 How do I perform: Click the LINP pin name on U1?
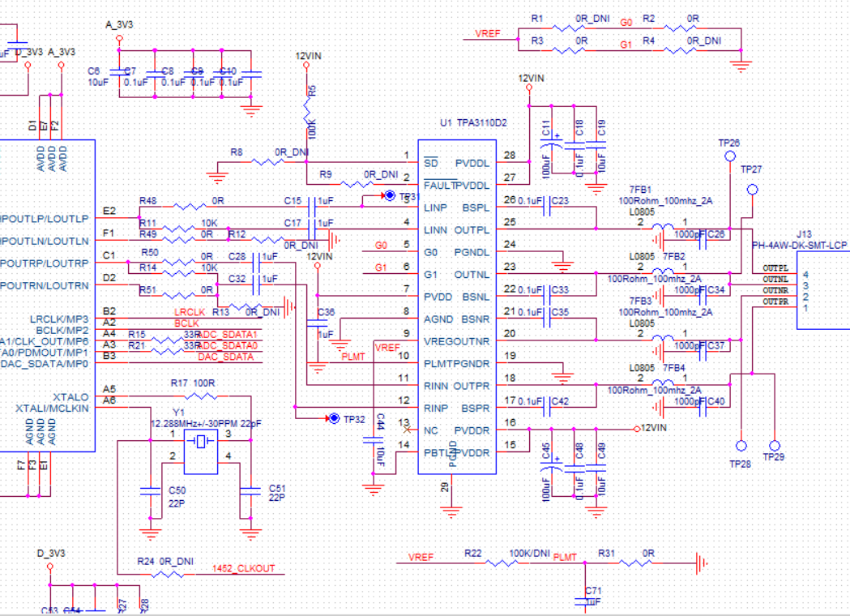coord(435,207)
